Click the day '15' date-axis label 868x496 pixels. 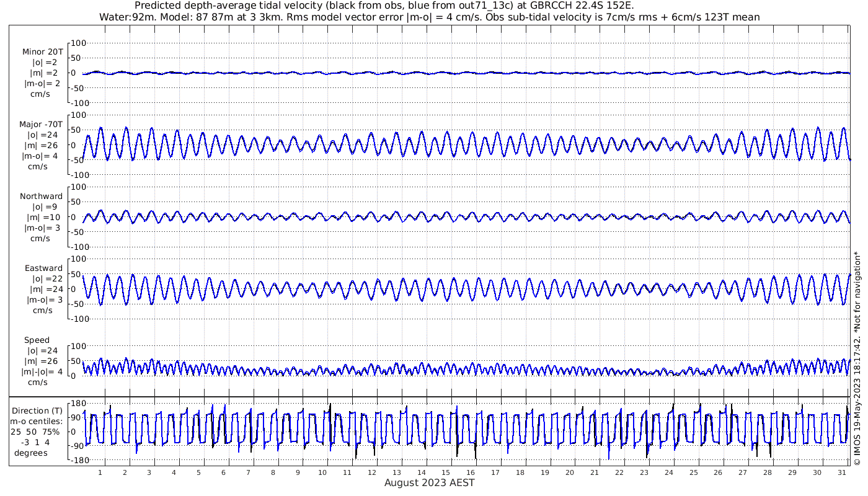point(446,472)
